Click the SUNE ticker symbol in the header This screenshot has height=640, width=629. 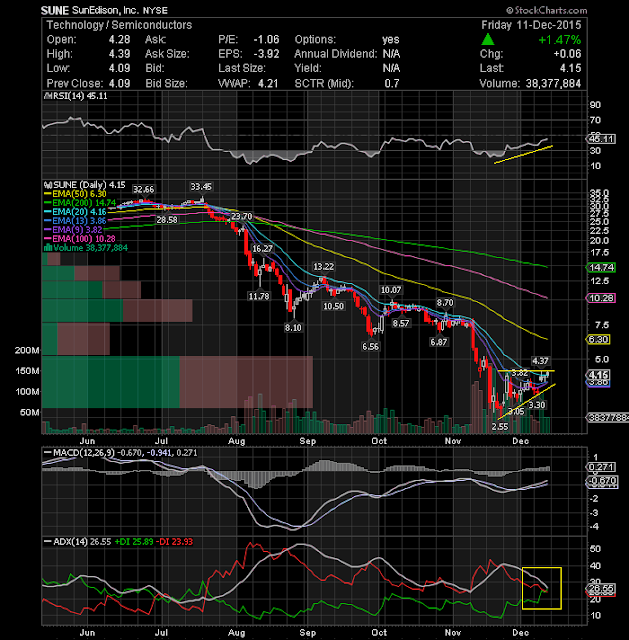(x=55, y=10)
